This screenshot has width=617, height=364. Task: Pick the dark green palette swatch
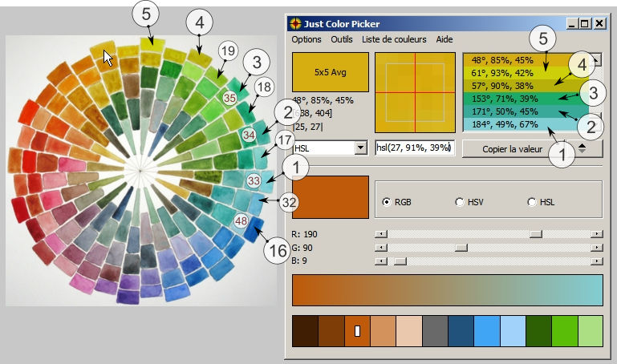point(538,331)
